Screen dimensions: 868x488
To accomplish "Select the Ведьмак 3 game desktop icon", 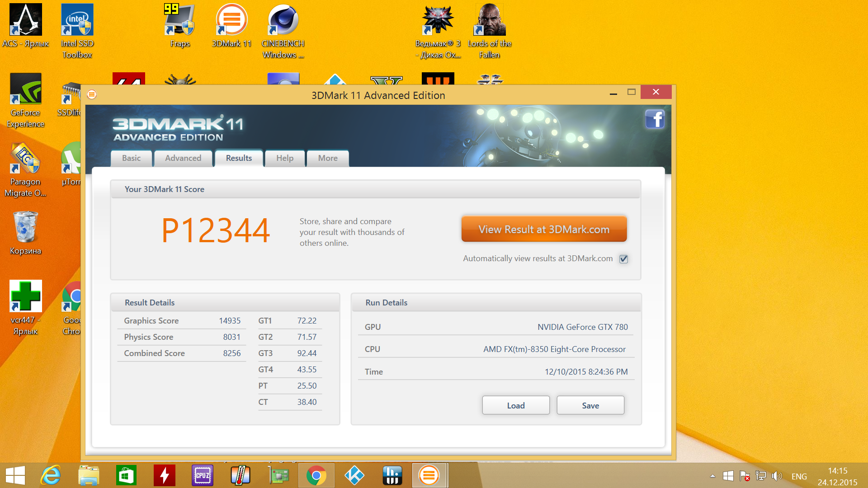I will [x=438, y=31].
